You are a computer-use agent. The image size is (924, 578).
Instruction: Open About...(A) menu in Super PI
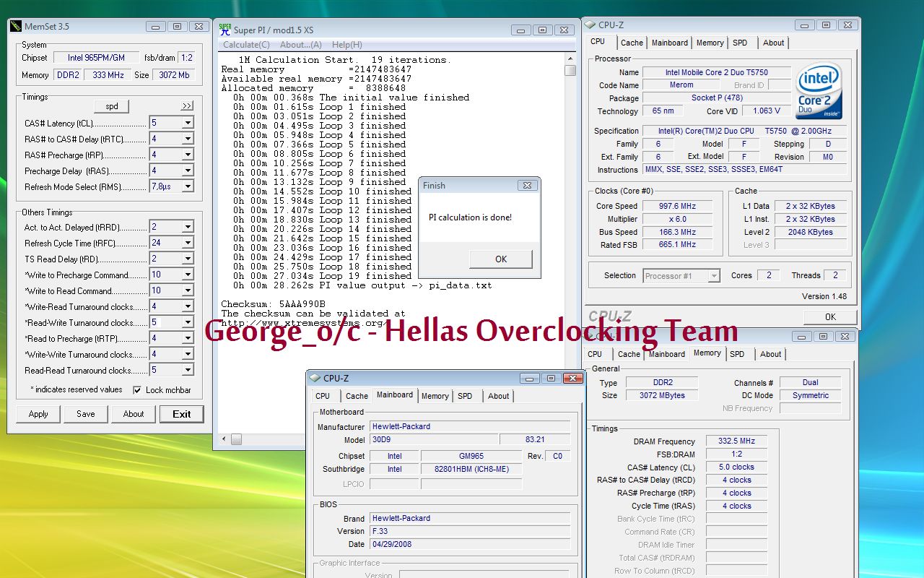click(x=301, y=45)
